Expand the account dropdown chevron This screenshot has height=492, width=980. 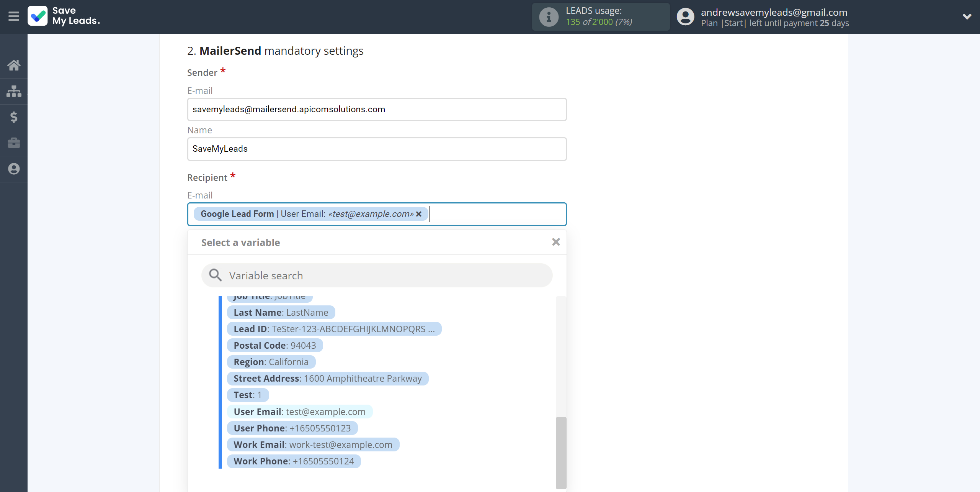(x=967, y=16)
